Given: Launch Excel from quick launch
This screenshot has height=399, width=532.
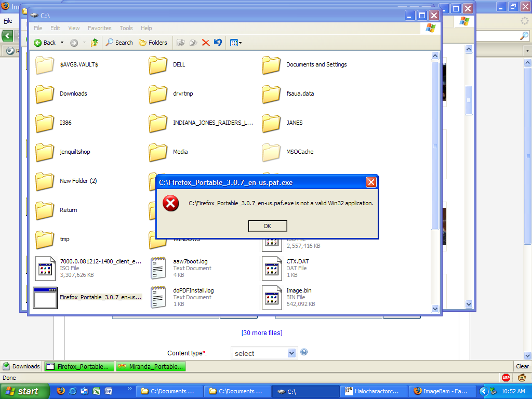Looking at the screenshot, I should coord(96,391).
